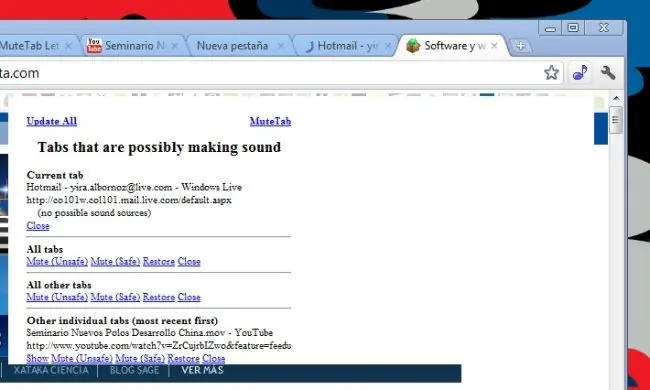Click VER MÁS in the footer bar
This screenshot has width=650, height=390.
[x=202, y=370]
